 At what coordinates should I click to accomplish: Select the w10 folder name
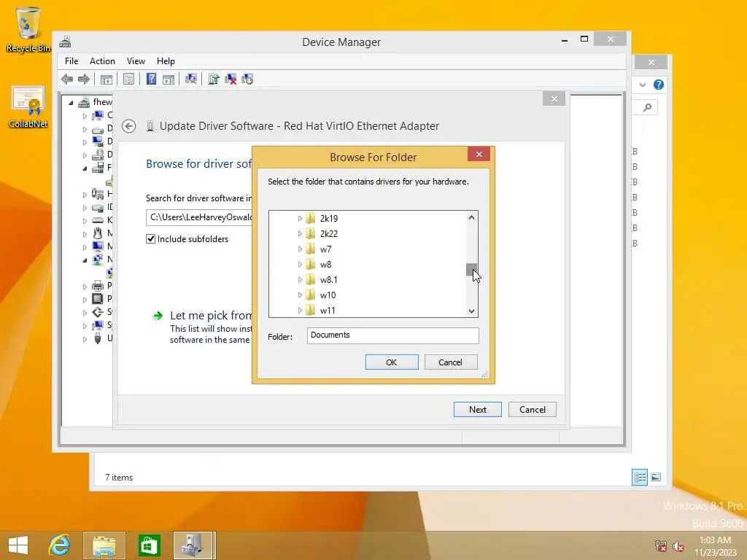point(328,295)
